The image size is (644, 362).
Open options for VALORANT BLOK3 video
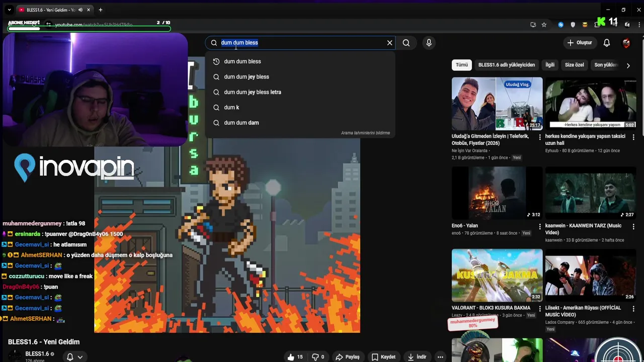pos(540,308)
